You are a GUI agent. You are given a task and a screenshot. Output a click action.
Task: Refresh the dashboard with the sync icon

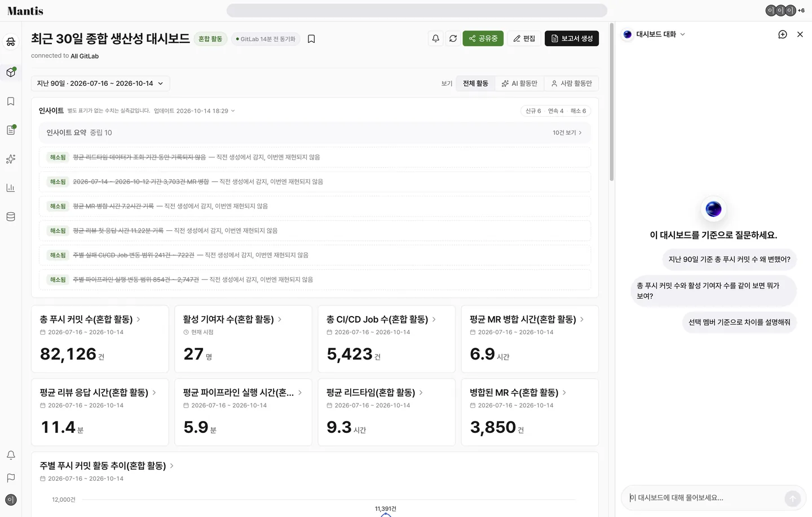[453, 38]
